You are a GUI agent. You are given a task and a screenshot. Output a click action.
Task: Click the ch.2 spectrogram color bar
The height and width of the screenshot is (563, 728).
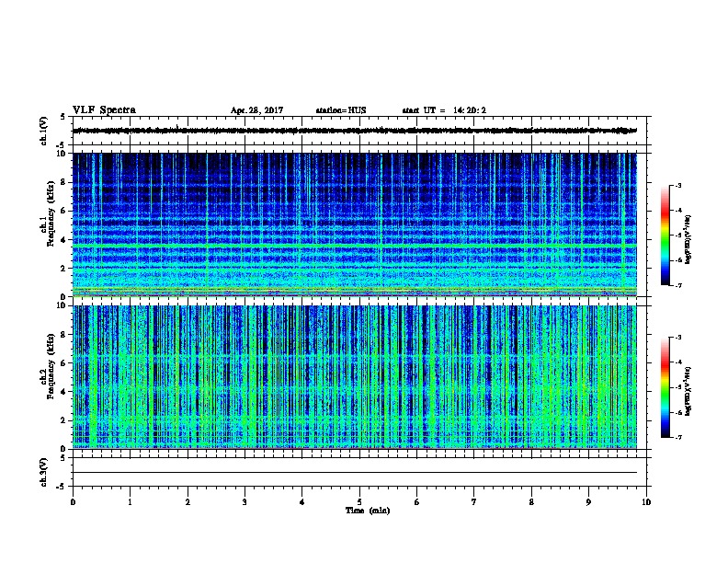pos(665,387)
